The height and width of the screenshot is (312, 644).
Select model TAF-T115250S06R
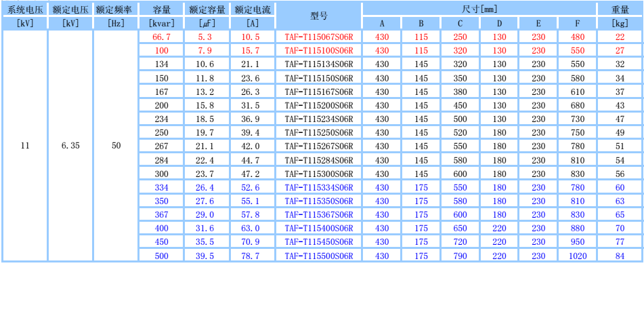pos(319,133)
